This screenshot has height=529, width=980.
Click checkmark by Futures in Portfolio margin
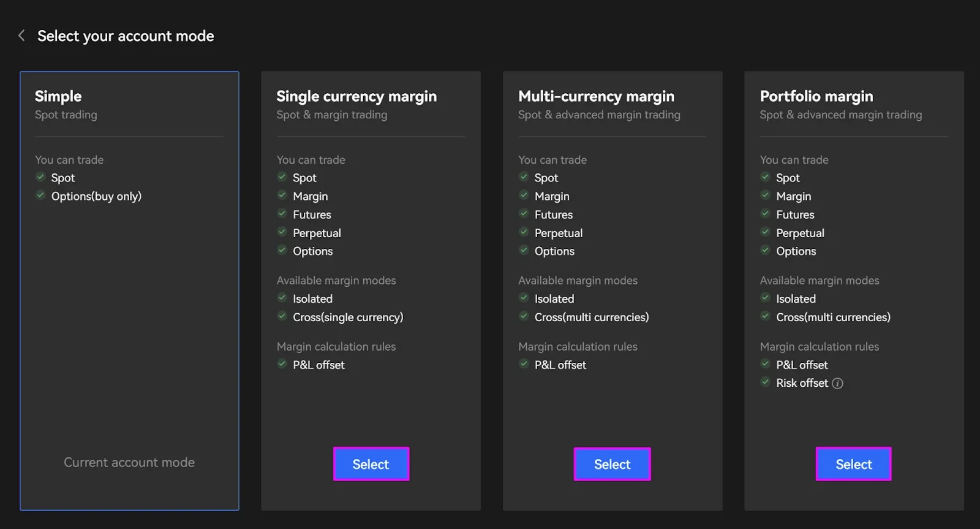[765, 214]
